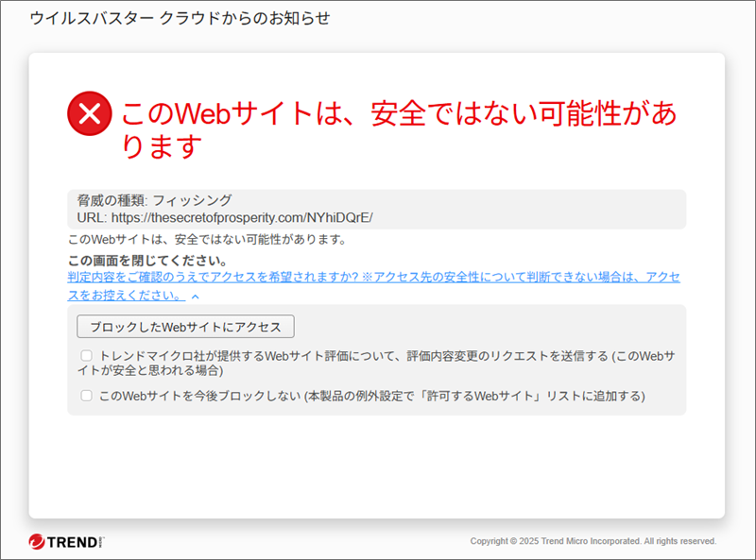Click the grey このWebサイトは、安全ではない可能性があります sentence
This screenshot has width=756, height=560.
click(x=207, y=239)
